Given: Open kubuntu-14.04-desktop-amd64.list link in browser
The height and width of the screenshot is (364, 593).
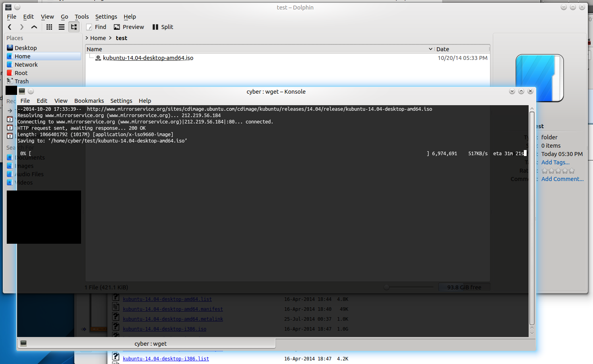Looking at the screenshot, I should point(167,299).
